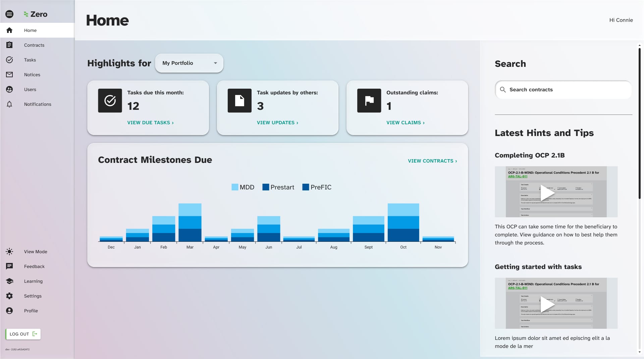The height and width of the screenshot is (359, 644).
Task: Click the hamburger menu icon beside Zero logo
Action: click(x=9, y=14)
